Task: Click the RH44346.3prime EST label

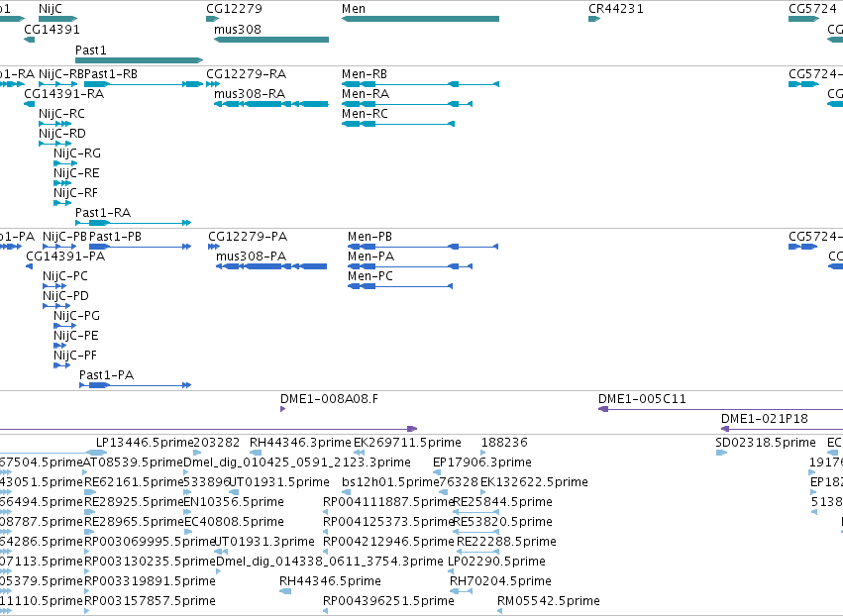Action: (x=300, y=443)
